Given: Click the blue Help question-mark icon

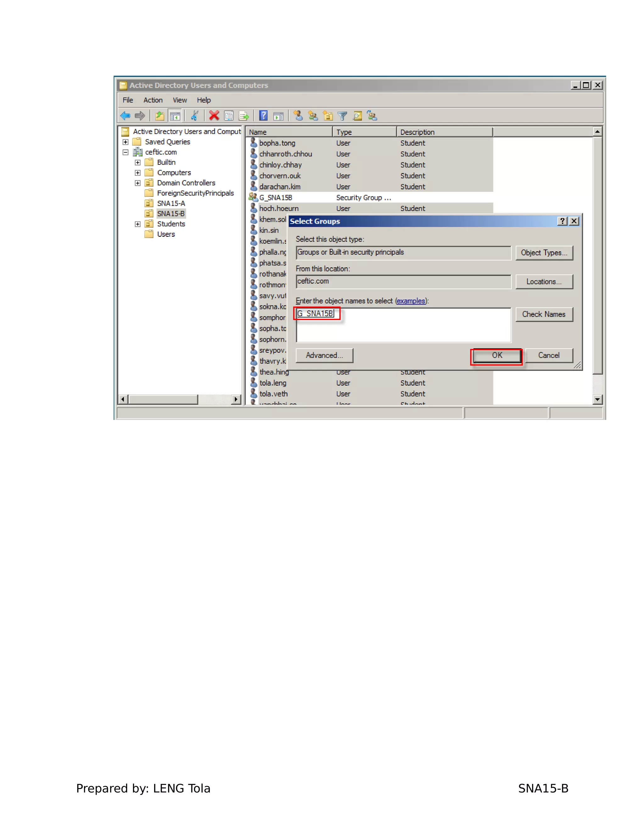Looking at the screenshot, I should point(263,116).
